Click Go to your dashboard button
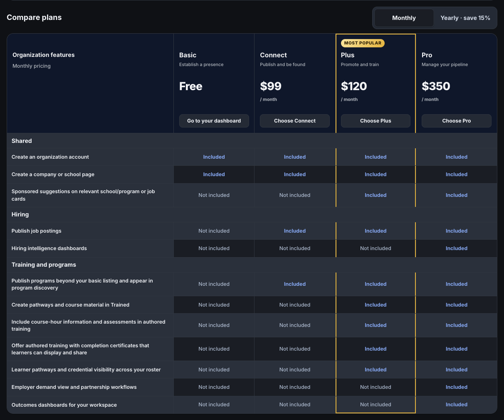Image resolution: width=504 pixels, height=420 pixels. pos(214,121)
